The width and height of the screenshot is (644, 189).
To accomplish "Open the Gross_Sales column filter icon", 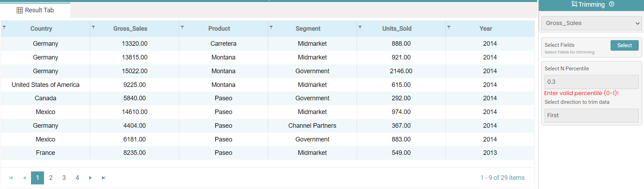I will (x=93, y=27).
